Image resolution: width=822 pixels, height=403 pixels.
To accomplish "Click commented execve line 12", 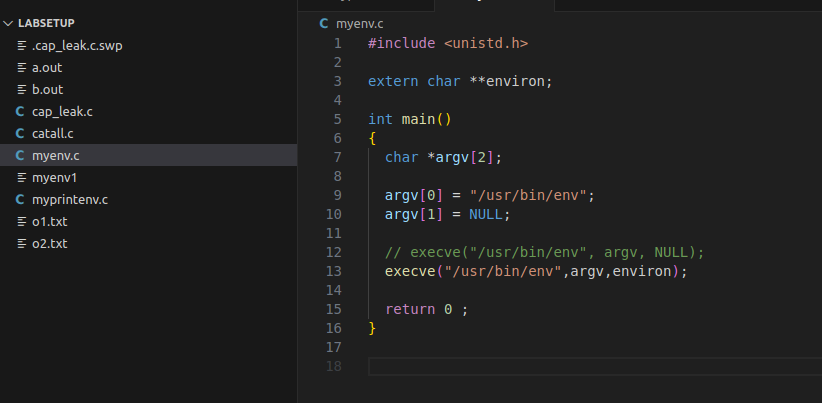I will (545, 253).
